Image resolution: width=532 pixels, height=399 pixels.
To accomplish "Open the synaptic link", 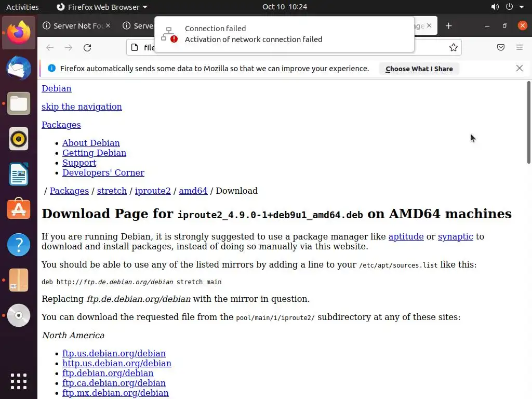I will pos(455,236).
